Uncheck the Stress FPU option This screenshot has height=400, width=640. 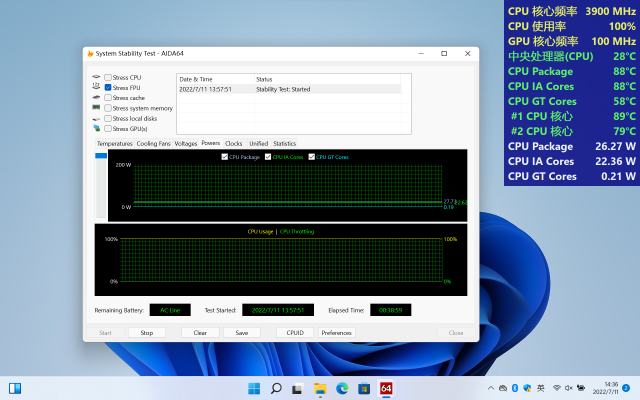tap(108, 88)
